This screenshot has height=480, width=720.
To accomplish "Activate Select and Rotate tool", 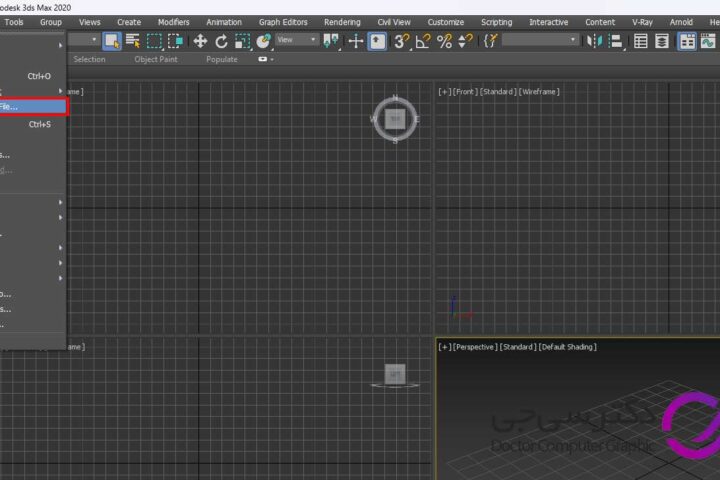I will pos(221,41).
